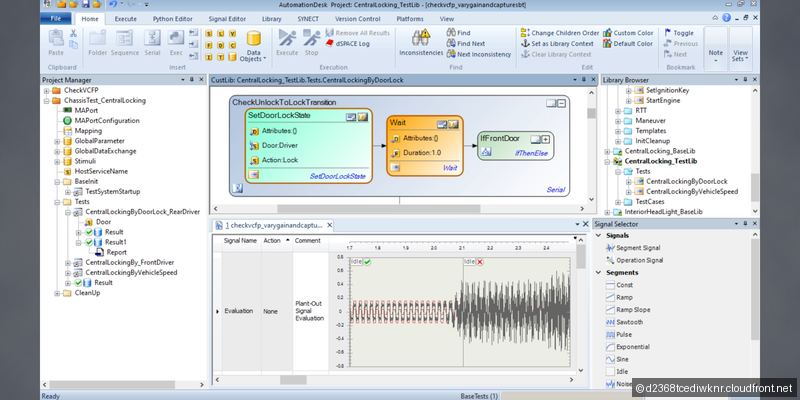Click the Undo icon in quick access toolbar
The height and width of the screenshot is (400, 800).
112,5
